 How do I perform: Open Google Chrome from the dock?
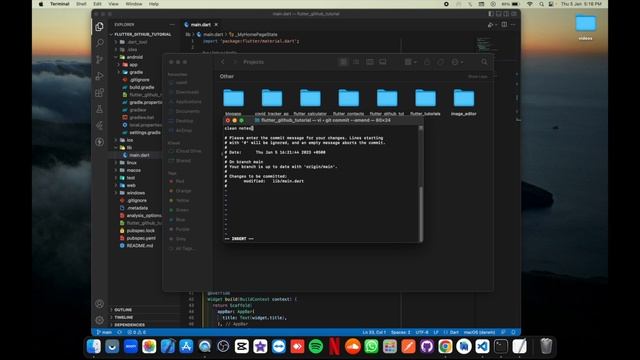[445, 347]
